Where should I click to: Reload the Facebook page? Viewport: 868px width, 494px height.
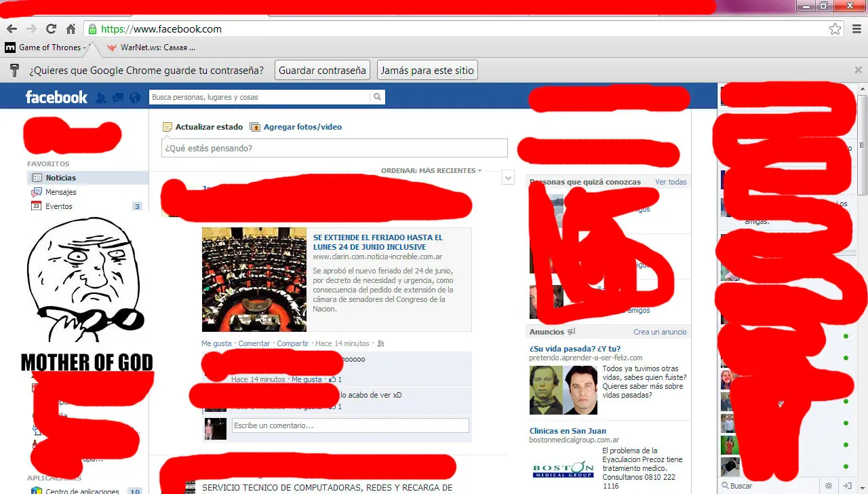[x=51, y=29]
